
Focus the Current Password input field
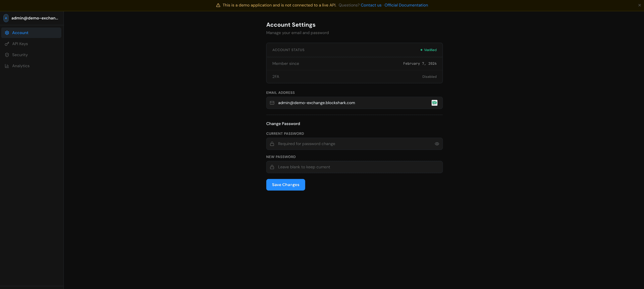coord(352,144)
